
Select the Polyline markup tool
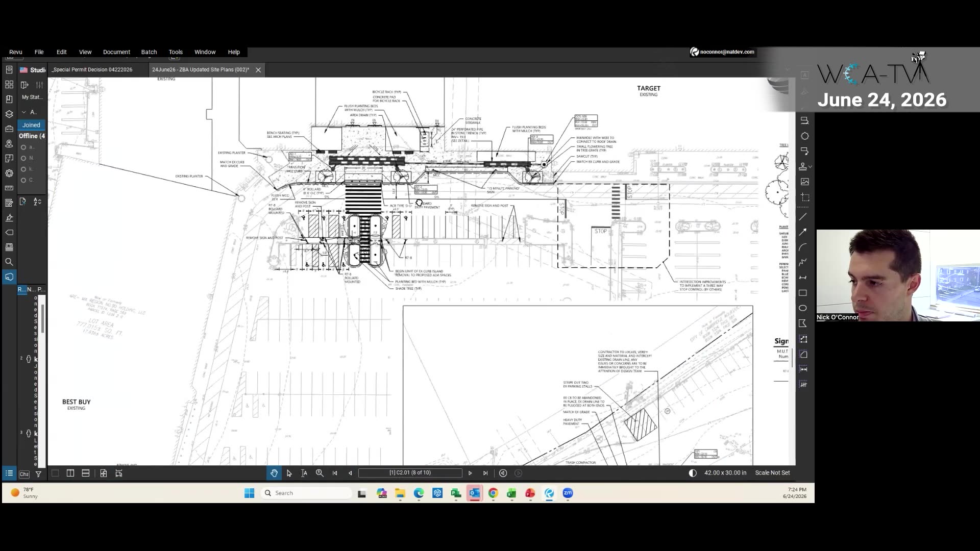point(803,262)
